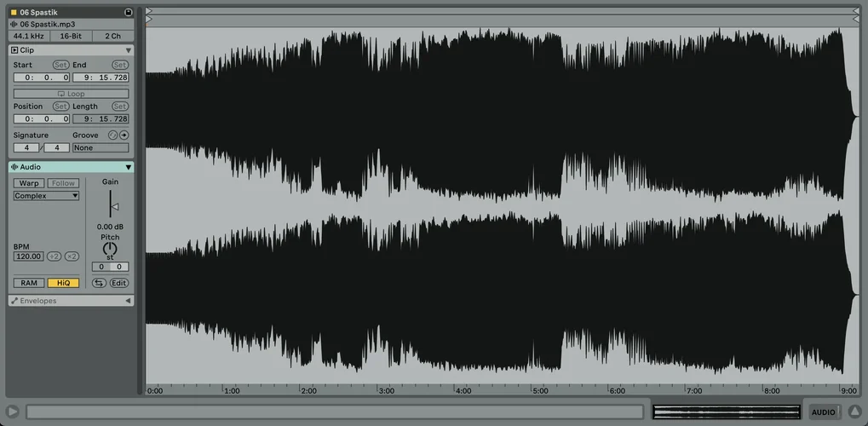Click the Clip box play icon
The width and height of the screenshot is (868, 426).
coord(14,50)
